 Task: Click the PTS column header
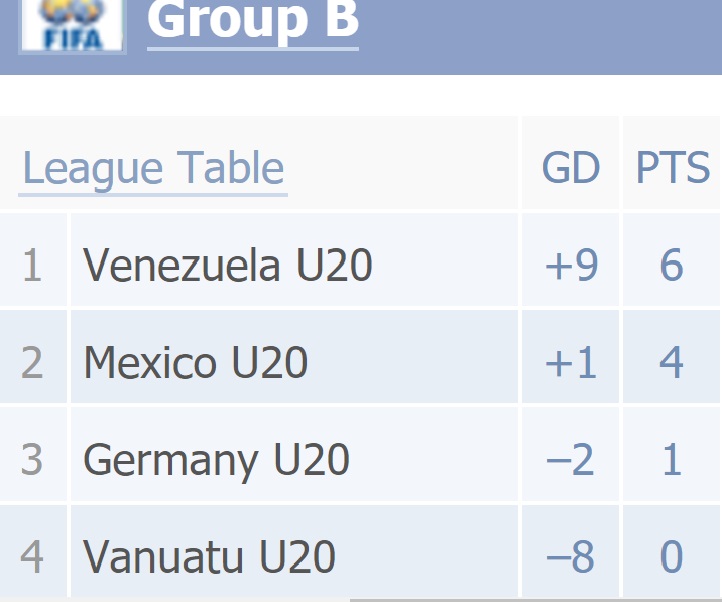point(673,168)
